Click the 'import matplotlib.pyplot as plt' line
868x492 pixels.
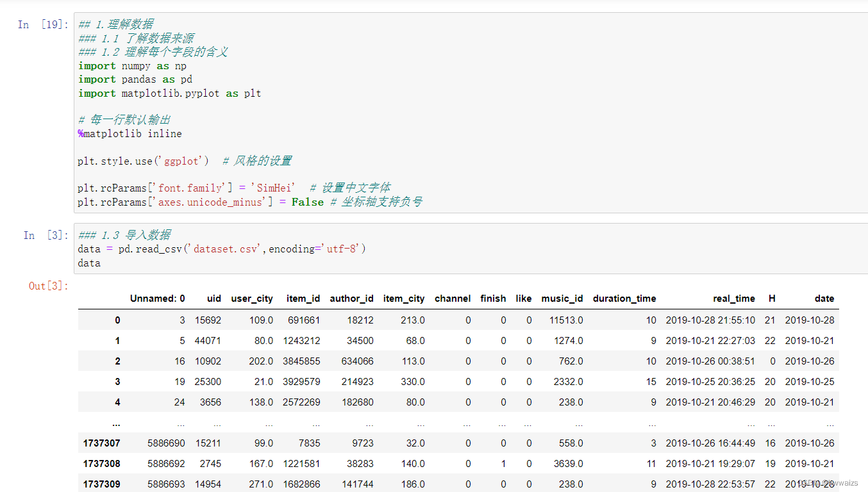pyautogui.click(x=170, y=93)
